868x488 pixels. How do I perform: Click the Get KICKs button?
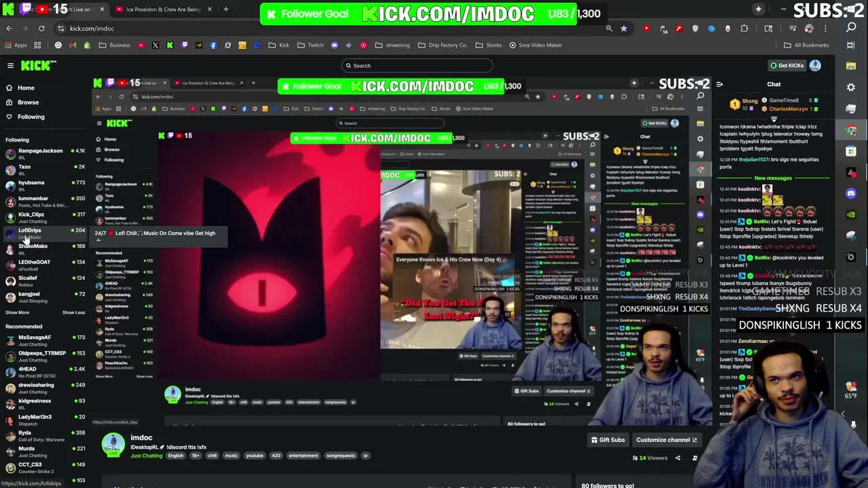[787, 65]
